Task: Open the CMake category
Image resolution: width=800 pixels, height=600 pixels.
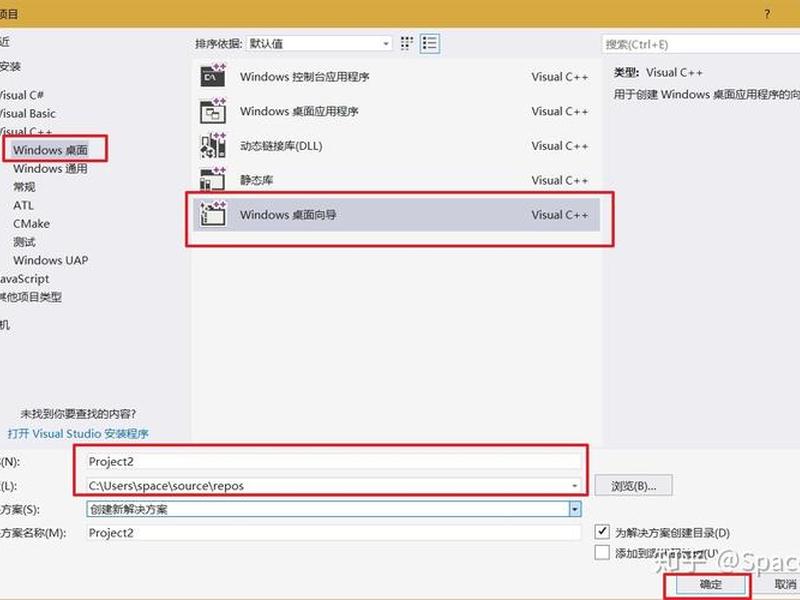Action: coord(32,223)
